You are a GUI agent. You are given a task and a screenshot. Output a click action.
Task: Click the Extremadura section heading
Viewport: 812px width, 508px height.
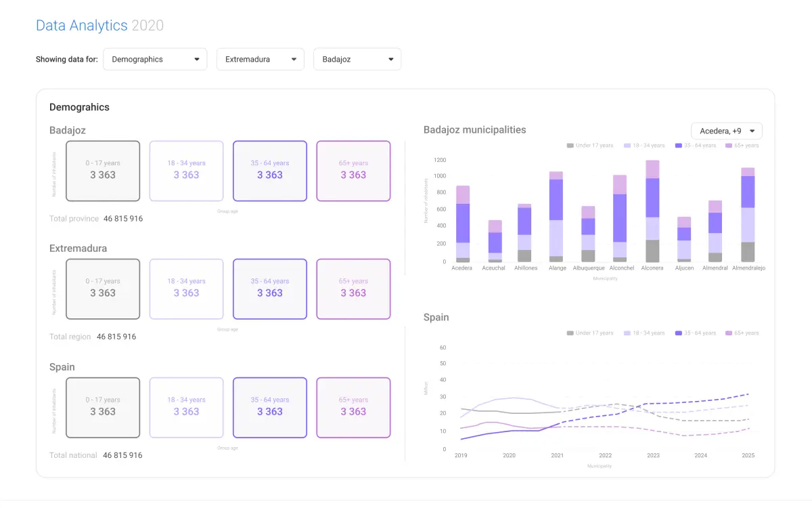78,249
